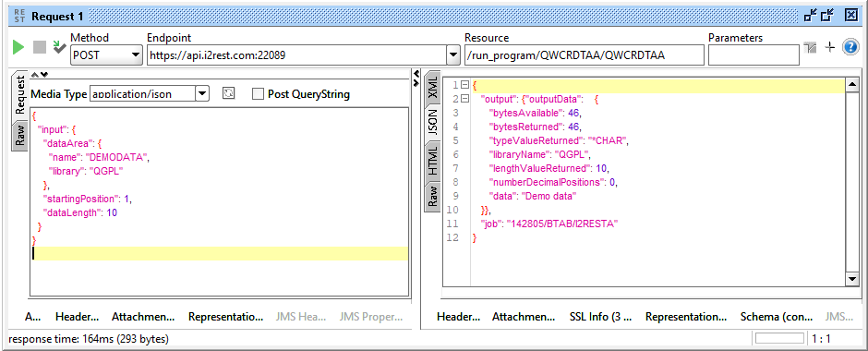Cancel request with gray stop square
The width and height of the screenshot is (868, 351).
pyautogui.click(x=40, y=48)
